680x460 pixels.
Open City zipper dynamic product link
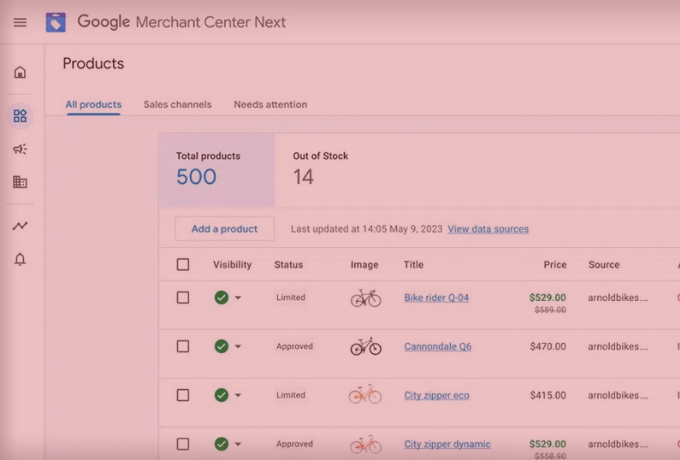point(447,444)
